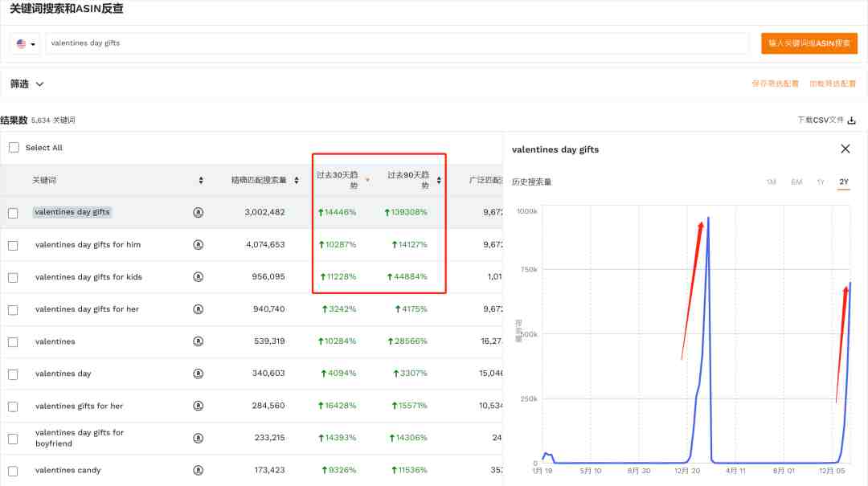The height and width of the screenshot is (486, 868).
Task: Select the 1M history range tab
Action: 771,182
